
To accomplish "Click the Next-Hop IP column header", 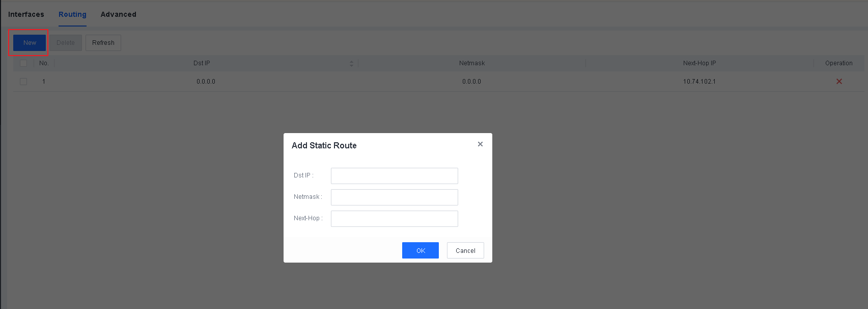I will [x=699, y=63].
